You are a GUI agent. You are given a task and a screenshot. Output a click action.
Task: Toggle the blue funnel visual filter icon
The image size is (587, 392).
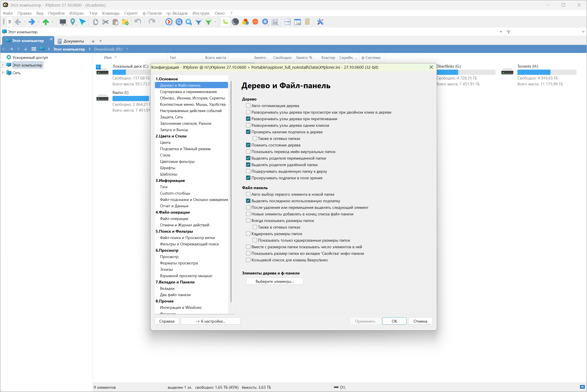(199, 22)
